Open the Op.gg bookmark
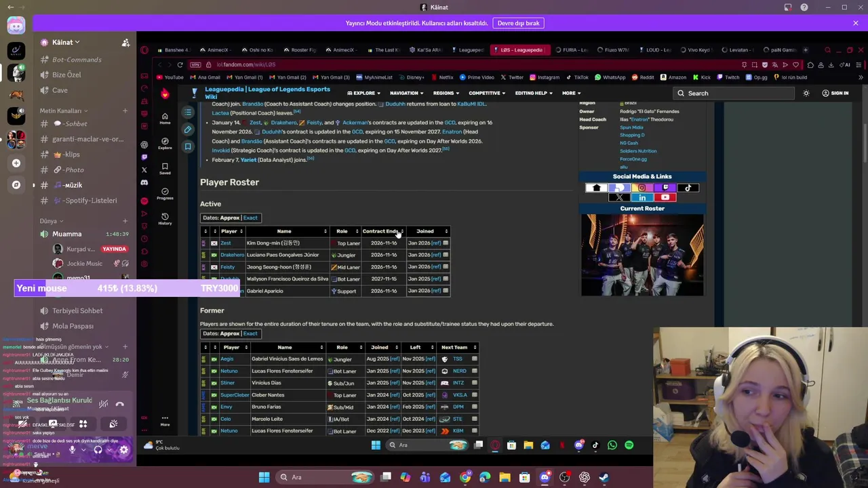Screen dimensions: 868x488 click(x=757, y=77)
